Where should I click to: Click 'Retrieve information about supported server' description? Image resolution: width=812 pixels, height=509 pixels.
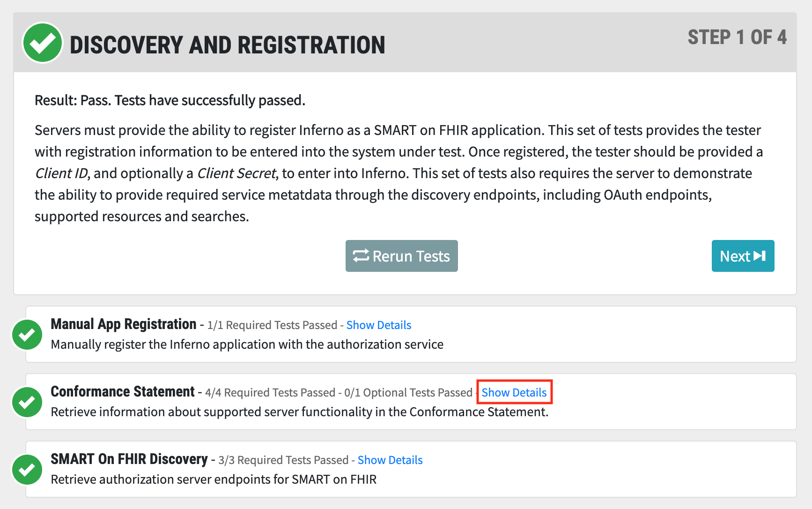299,412
